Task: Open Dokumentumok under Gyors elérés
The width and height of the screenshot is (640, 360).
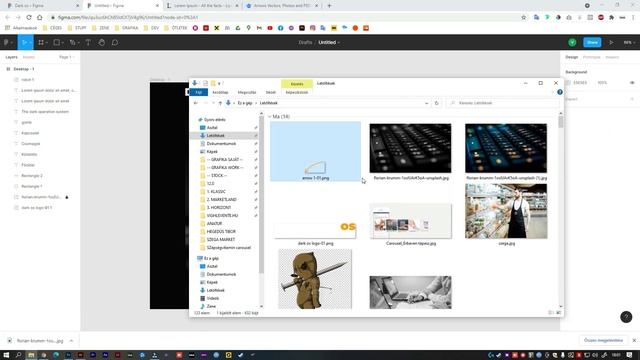Action: (221, 144)
